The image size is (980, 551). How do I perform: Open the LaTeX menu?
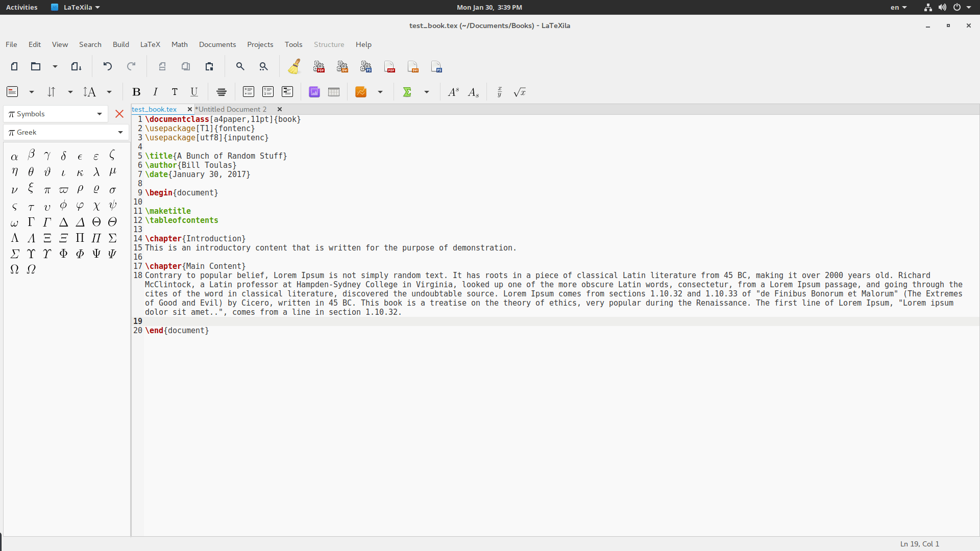[150, 44]
